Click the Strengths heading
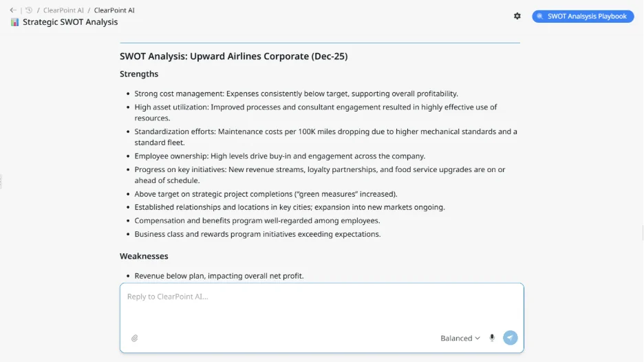This screenshot has width=644, height=362. pos(139,74)
